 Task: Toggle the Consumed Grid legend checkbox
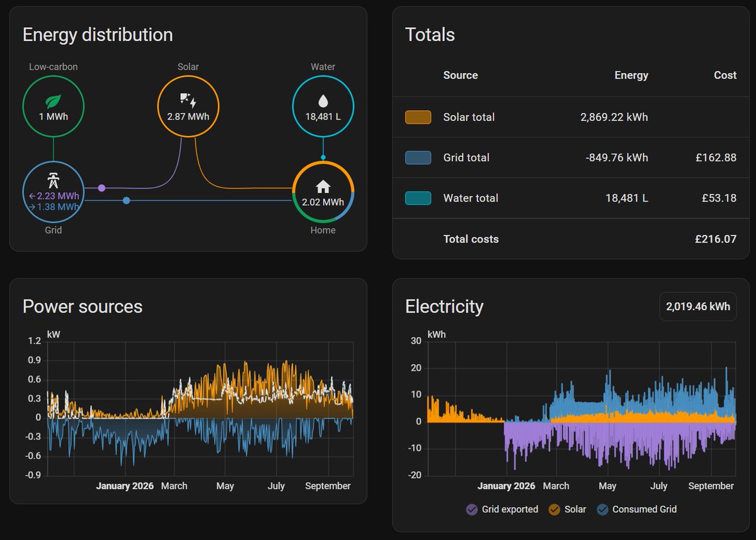602,509
